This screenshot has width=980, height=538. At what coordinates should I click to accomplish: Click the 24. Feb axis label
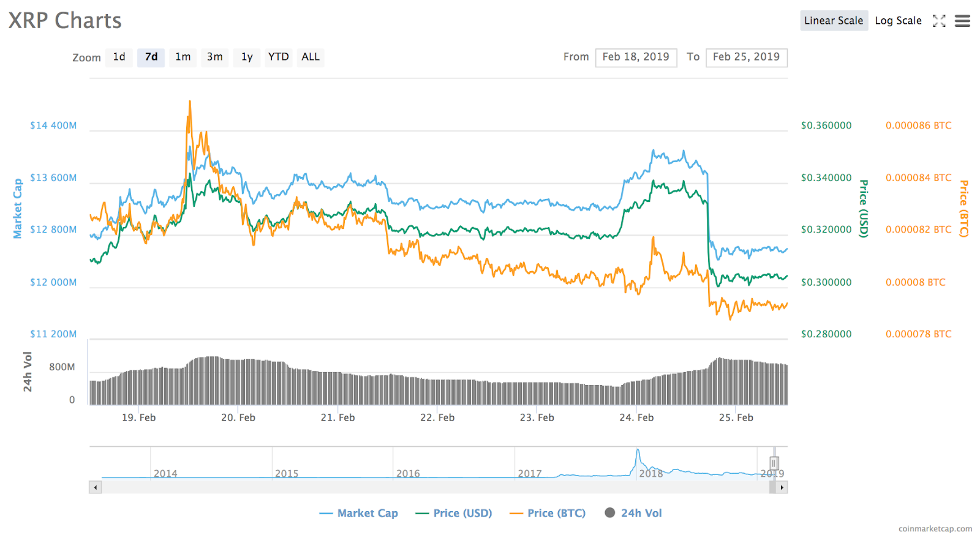636,417
